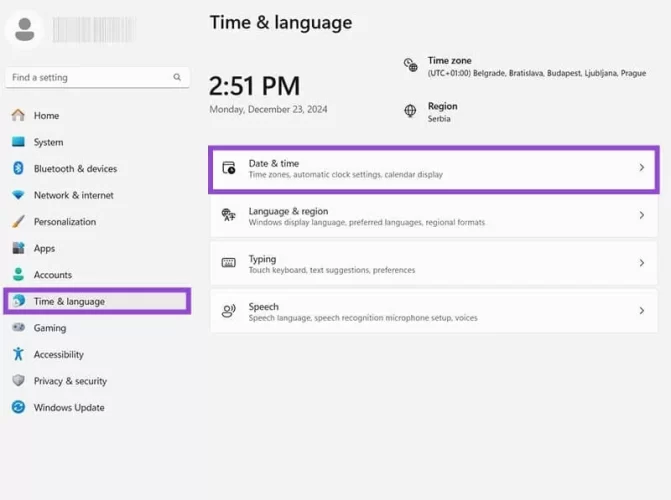Open Personalization paintbrush icon
The width and height of the screenshot is (671, 500).
[x=18, y=222]
